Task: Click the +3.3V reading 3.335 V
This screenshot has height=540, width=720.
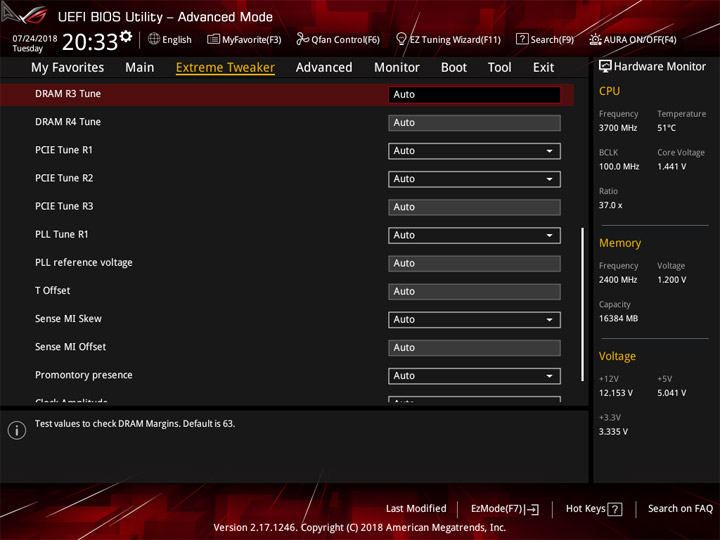Action: [613, 432]
